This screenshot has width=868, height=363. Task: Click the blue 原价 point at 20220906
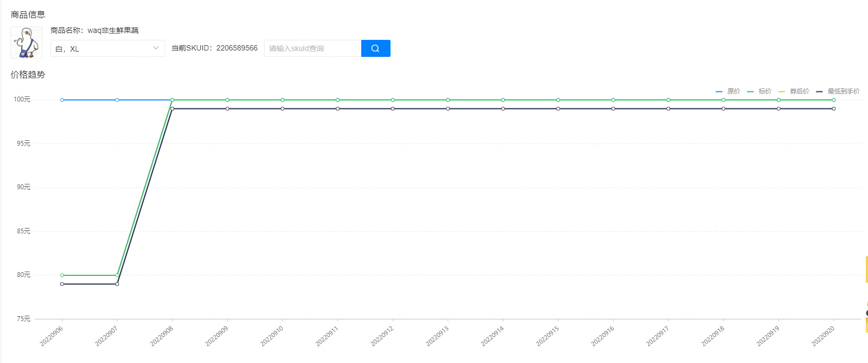[x=62, y=100]
